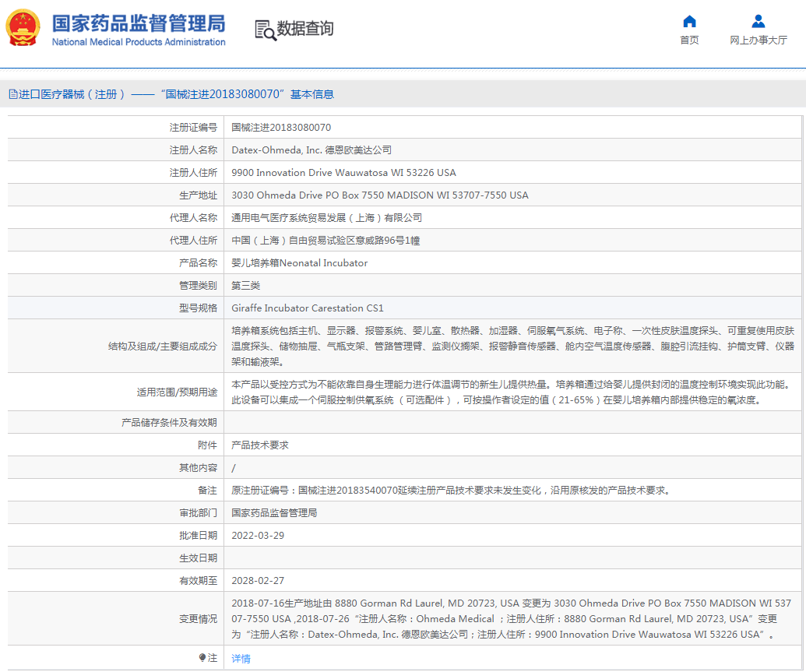Select attachment value 产品技术要求
The width and height of the screenshot is (806, 672).
260,445
